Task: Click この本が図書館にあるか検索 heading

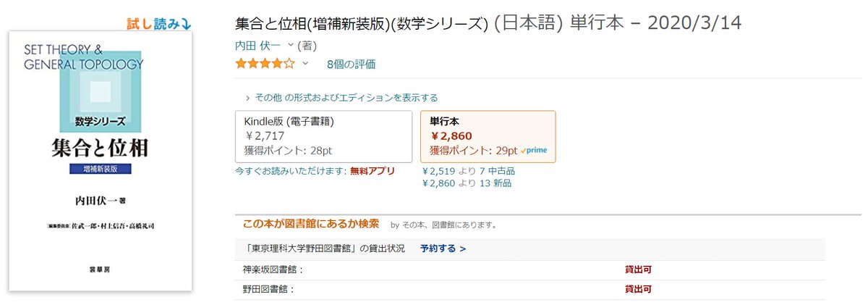Action: point(310,224)
